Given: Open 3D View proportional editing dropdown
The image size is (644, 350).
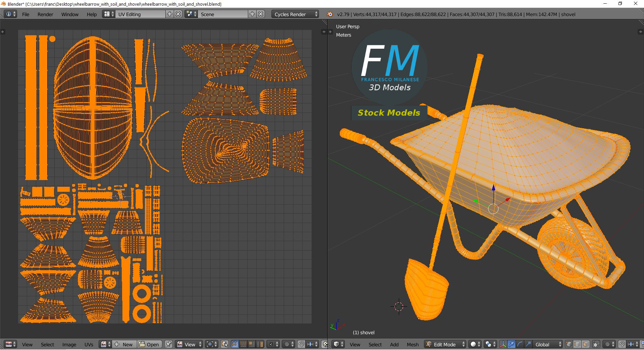Looking at the screenshot, I should [609, 344].
